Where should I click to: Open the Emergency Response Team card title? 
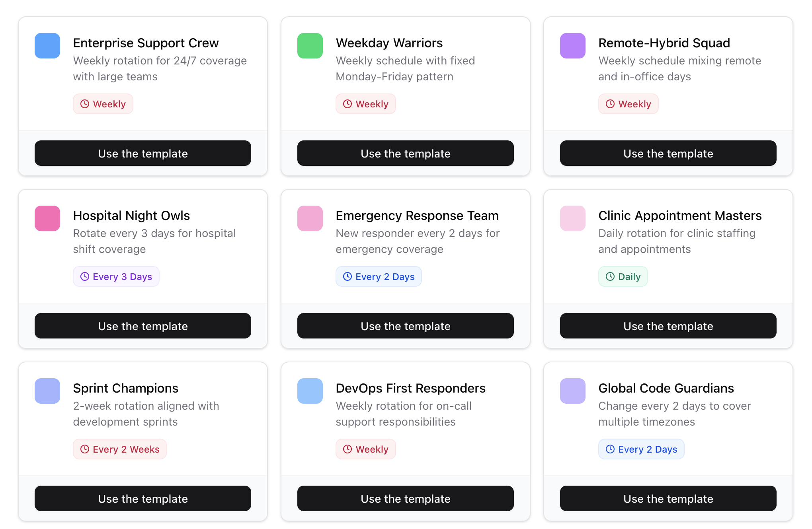[x=417, y=216]
